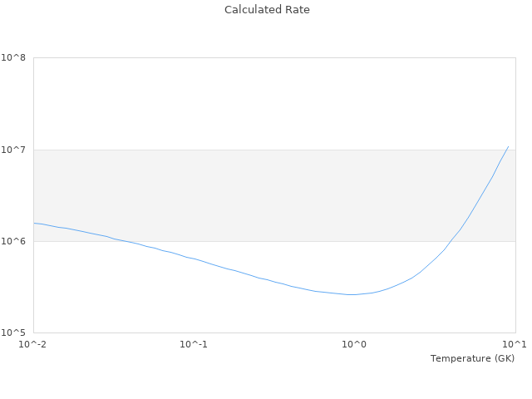Click the blue curve above the 10^-1 tick
Screen dimensions: 532x399
[194, 259]
